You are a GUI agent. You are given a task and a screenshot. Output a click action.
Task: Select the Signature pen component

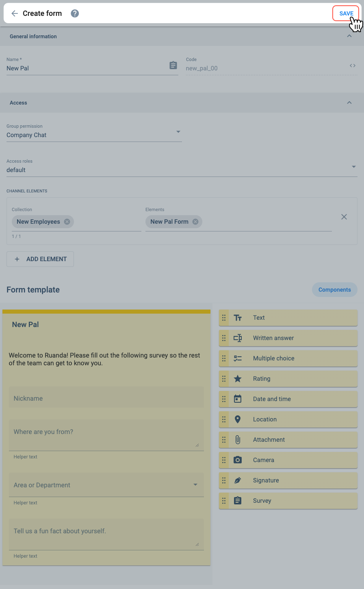click(x=288, y=480)
